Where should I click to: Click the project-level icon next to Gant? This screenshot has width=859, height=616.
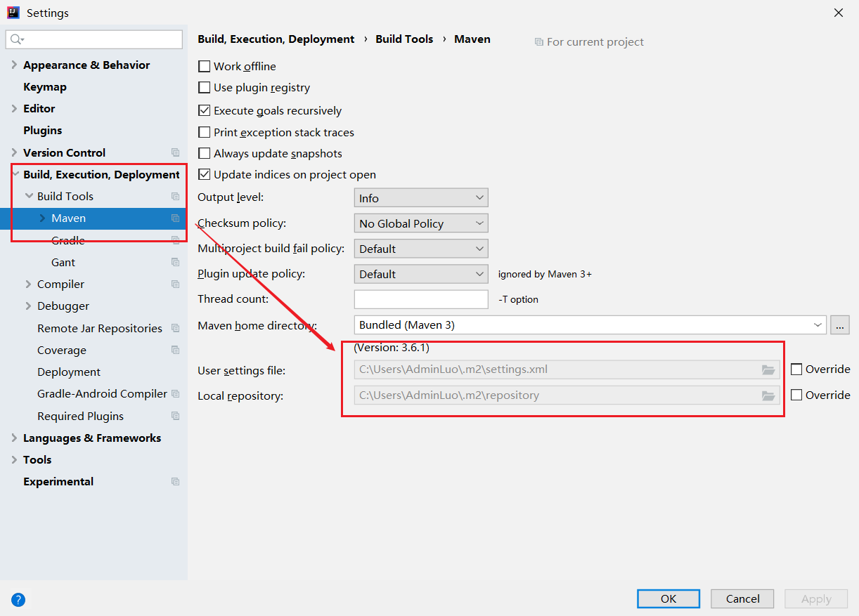[x=175, y=262]
